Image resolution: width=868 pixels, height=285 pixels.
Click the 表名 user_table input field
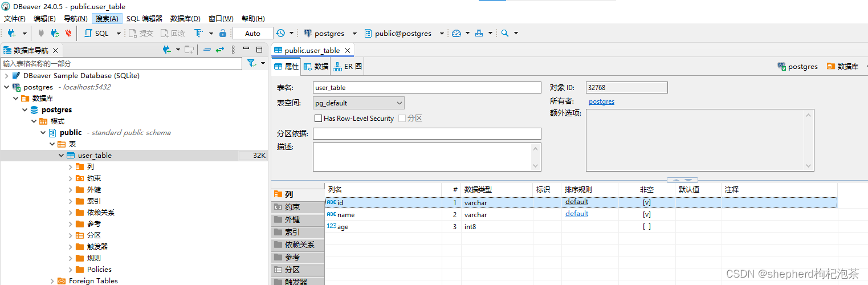(x=427, y=88)
